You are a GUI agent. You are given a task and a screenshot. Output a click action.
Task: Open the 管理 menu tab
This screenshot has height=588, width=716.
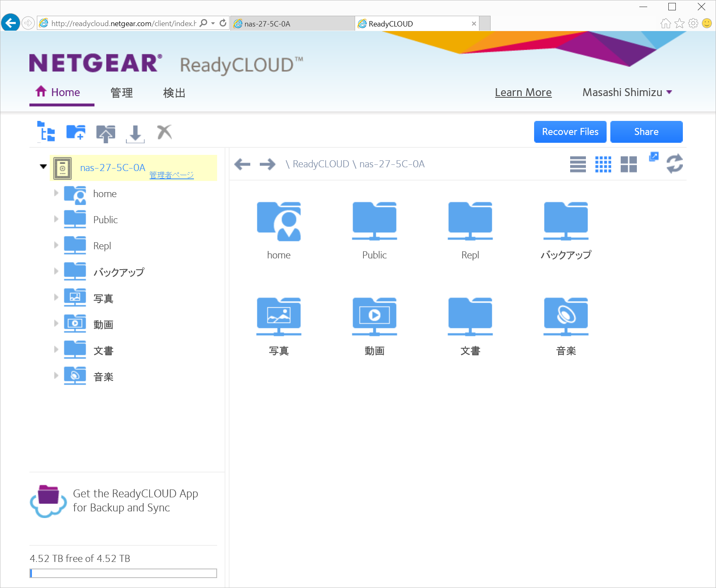click(x=121, y=93)
